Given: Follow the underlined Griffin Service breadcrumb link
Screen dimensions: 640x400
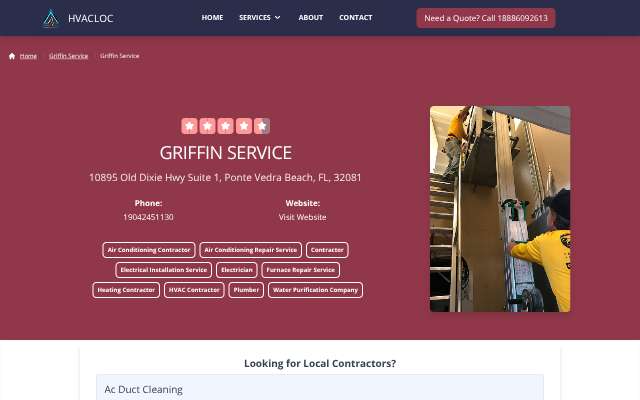Looking at the screenshot, I should coord(69,56).
